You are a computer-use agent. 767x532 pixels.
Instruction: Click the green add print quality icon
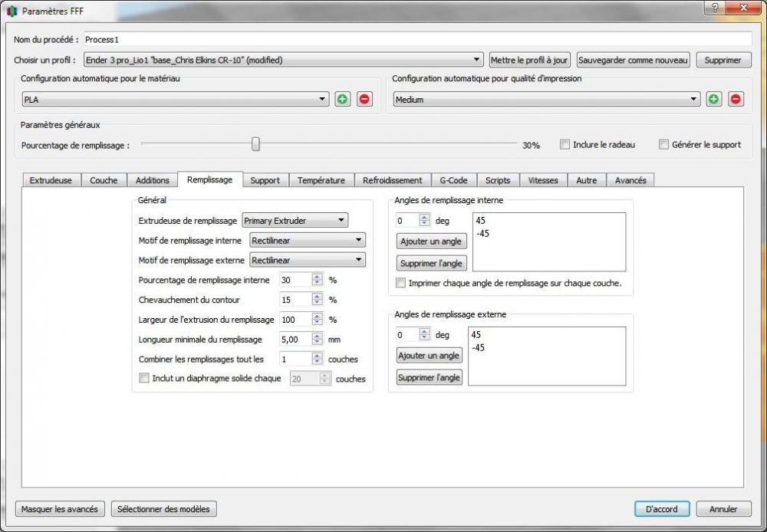click(713, 99)
